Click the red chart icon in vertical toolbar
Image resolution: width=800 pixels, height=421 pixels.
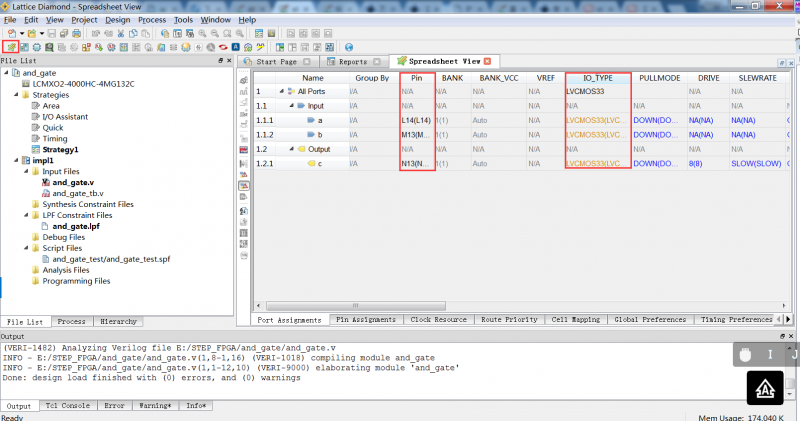tap(244, 150)
